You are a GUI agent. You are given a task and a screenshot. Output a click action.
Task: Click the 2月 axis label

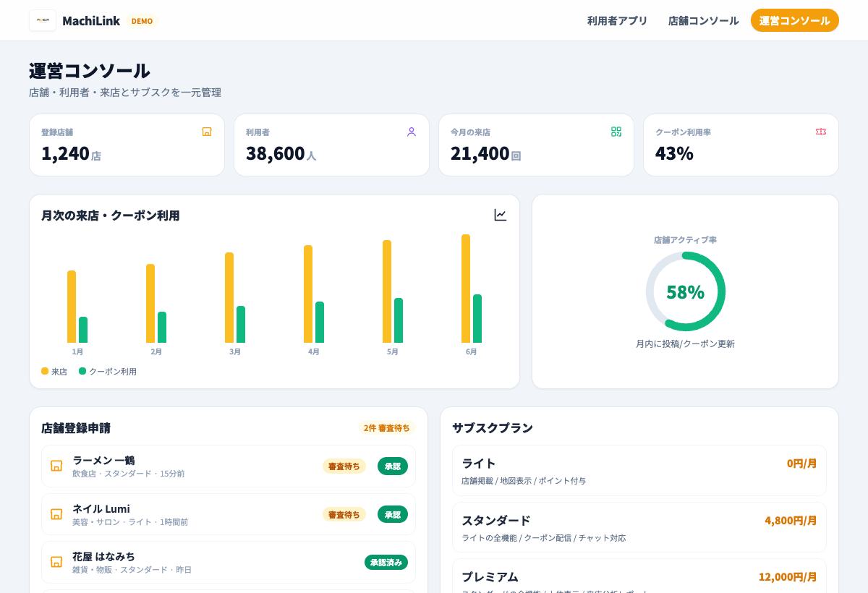[x=156, y=351]
